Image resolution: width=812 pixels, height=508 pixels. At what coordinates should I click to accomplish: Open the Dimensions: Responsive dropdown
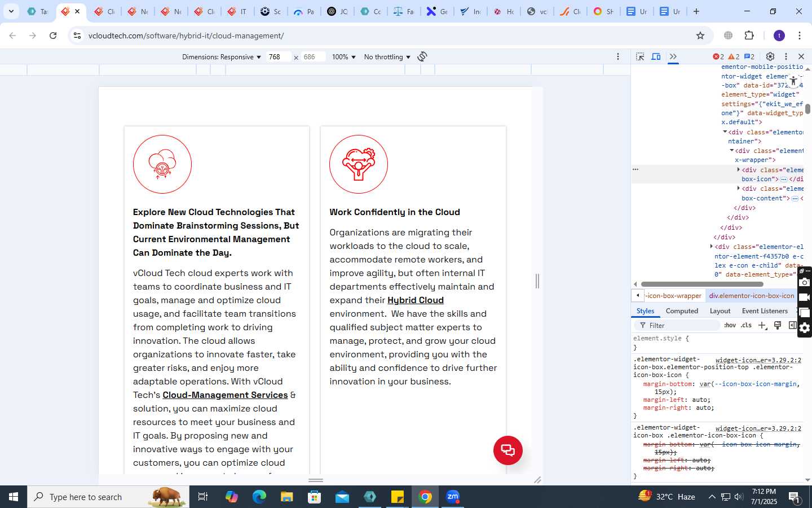tap(221, 57)
